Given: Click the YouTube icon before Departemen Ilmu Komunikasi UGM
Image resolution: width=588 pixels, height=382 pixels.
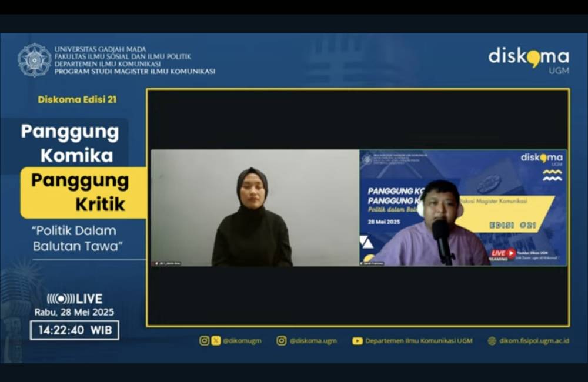Looking at the screenshot, I should pyautogui.click(x=358, y=341).
